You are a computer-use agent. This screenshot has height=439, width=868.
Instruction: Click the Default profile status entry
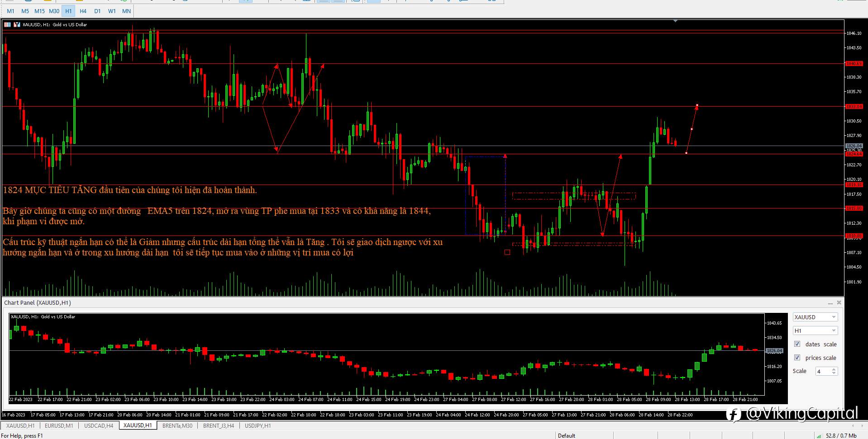point(567,436)
